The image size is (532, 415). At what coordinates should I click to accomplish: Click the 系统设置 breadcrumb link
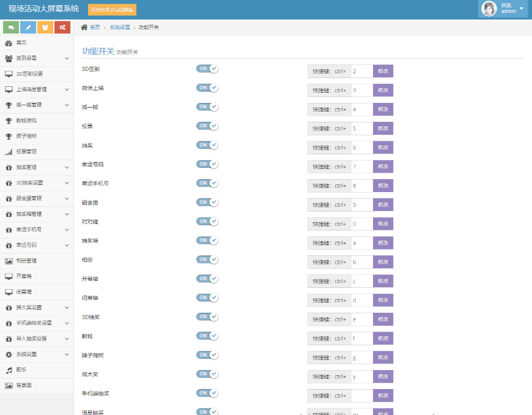[120, 27]
